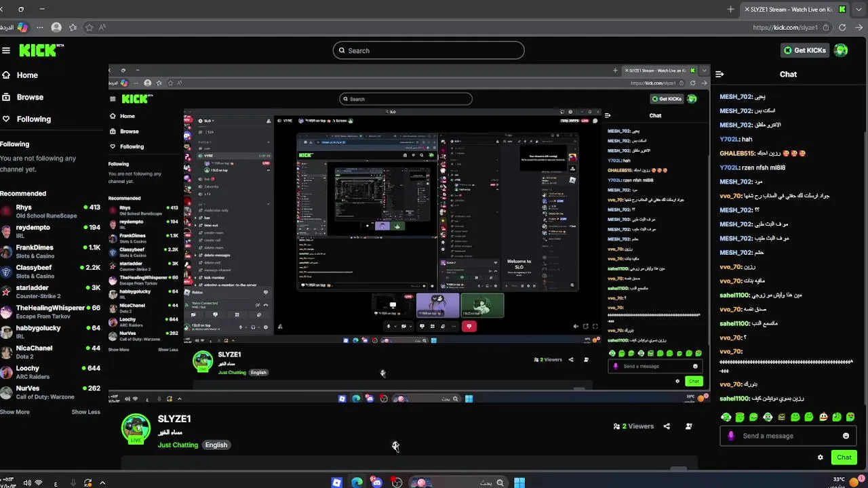Click the volume icon in the system tray
Image resolution: width=868 pixels, height=488 pixels.
(27, 483)
